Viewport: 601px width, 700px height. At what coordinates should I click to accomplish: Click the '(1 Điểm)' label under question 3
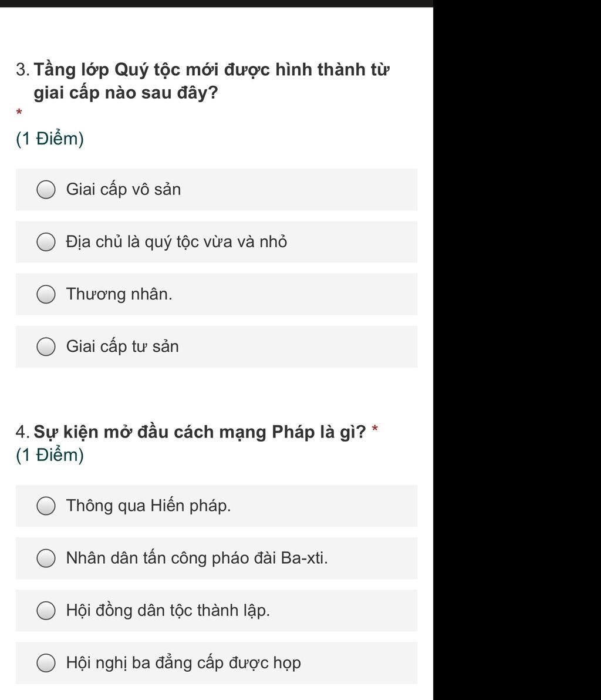click(x=50, y=139)
